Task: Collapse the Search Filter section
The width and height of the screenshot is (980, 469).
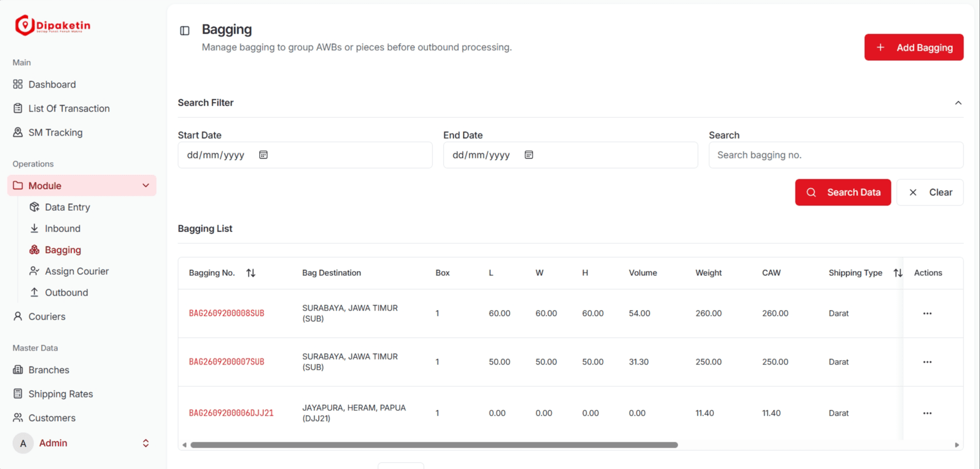Action: tap(958, 102)
